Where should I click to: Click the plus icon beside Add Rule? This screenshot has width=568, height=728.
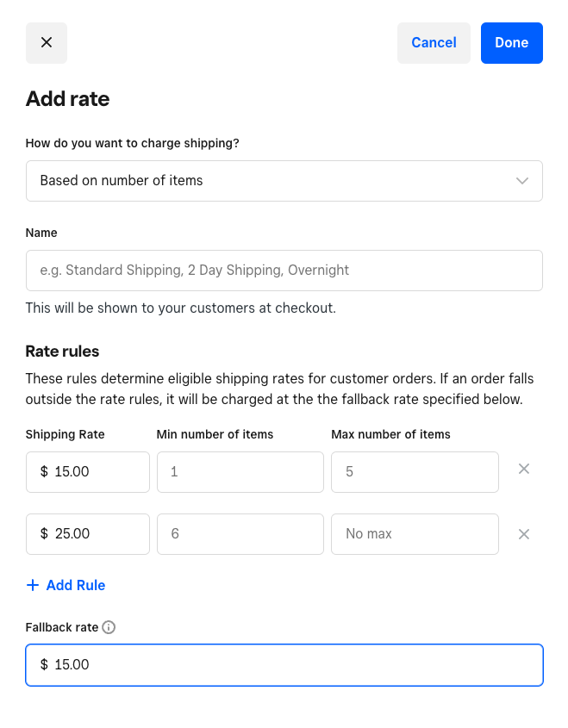[33, 586]
